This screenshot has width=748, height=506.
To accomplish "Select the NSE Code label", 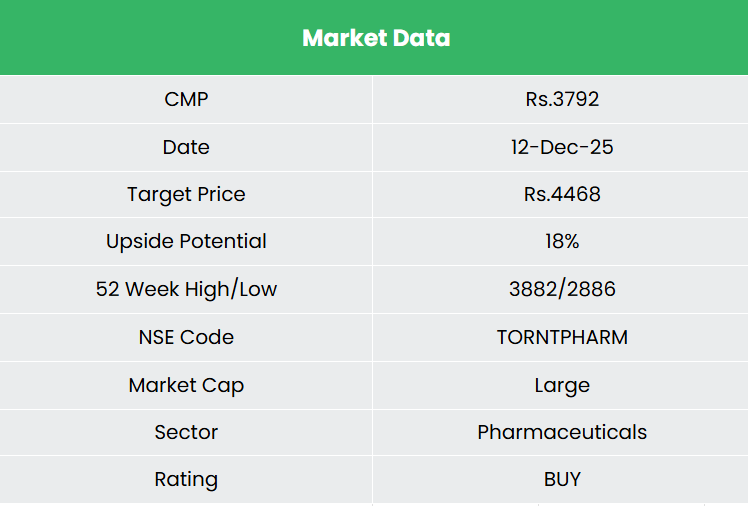I will coord(186,337).
